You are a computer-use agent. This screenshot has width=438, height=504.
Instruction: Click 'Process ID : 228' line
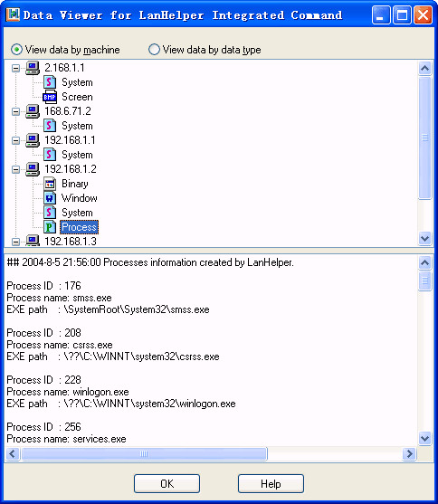click(43, 380)
